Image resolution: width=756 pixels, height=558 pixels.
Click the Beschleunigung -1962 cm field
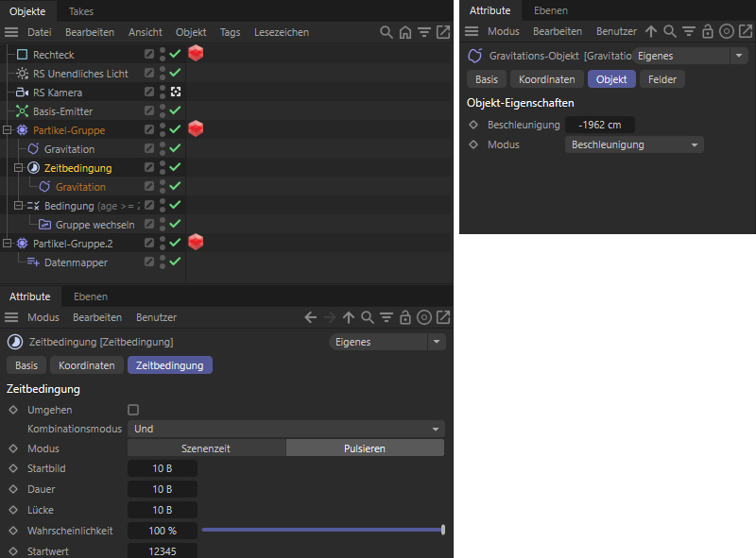[x=600, y=125]
